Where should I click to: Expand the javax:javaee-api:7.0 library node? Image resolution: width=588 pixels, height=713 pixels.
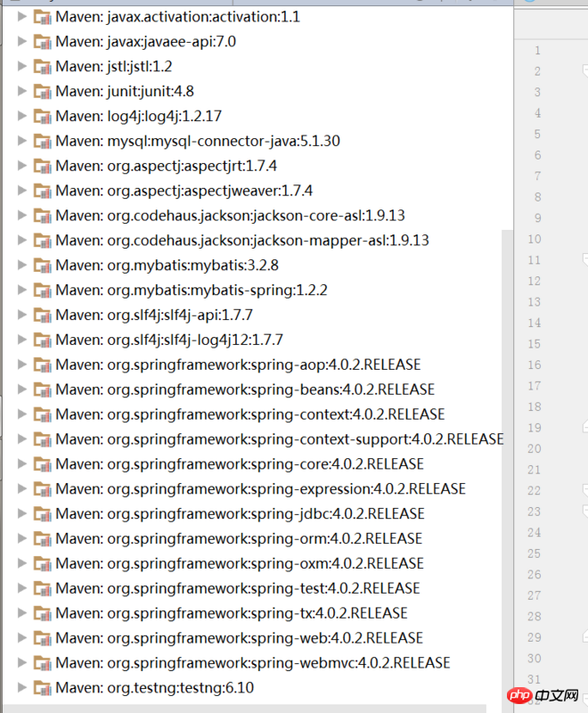point(21,41)
